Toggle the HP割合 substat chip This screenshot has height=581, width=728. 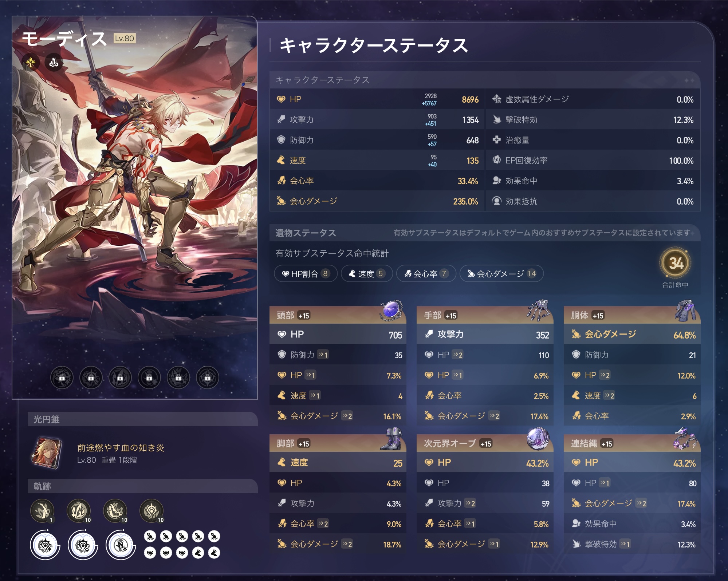click(306, 273)
